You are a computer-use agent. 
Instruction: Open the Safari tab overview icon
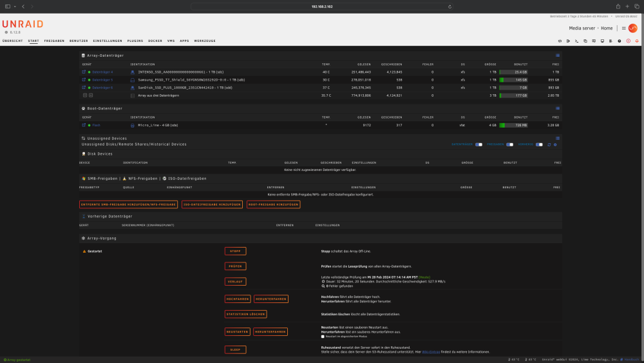[637, 6]
